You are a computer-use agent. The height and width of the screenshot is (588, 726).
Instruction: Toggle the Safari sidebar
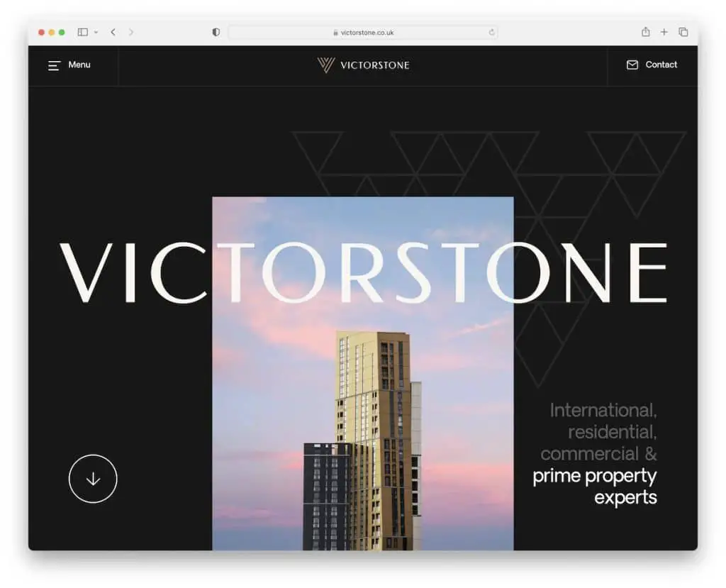[83, 32]
